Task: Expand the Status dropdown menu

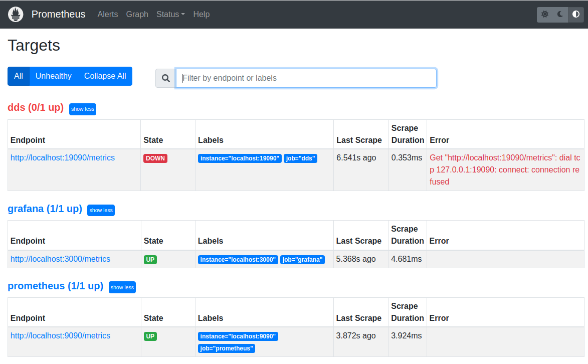Action: point(170,14)
